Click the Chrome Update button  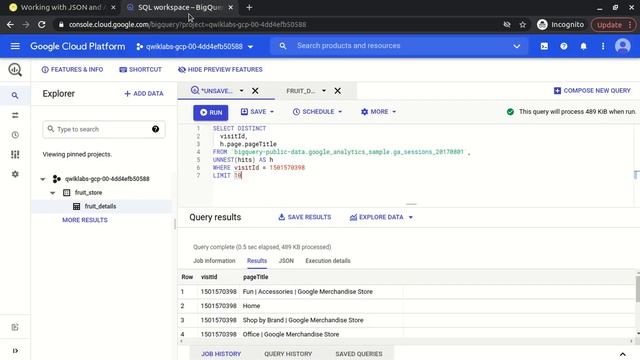pyautogui.click(x=613, y=24)
